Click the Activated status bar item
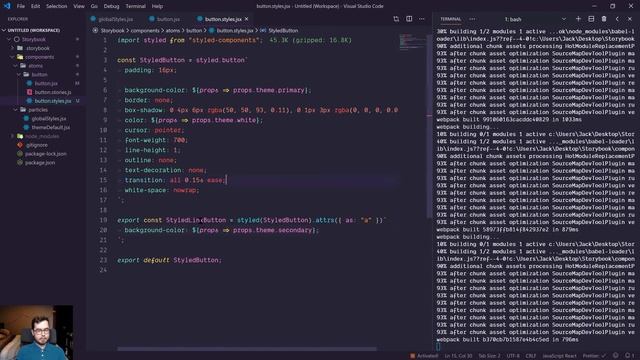The width and height of the screenshot is (640, 360). tap(424, 356)
